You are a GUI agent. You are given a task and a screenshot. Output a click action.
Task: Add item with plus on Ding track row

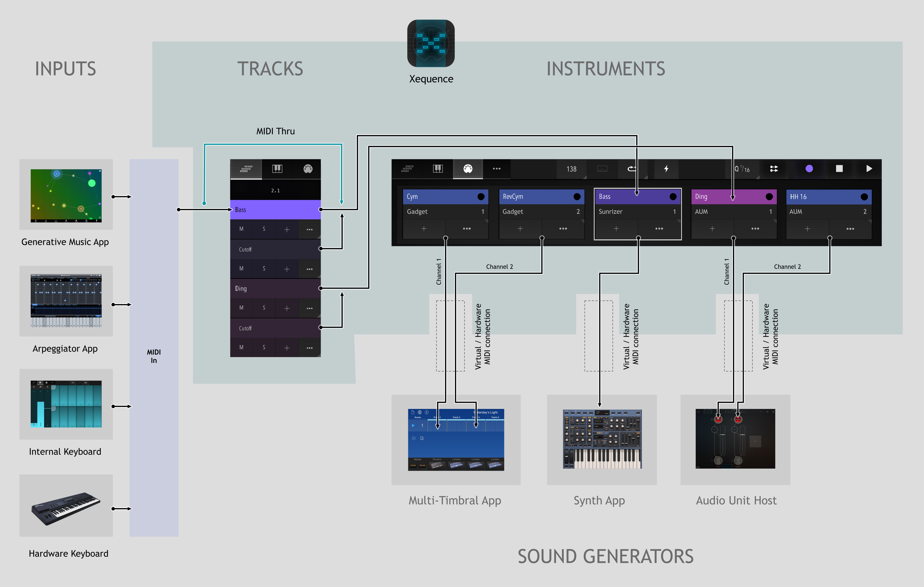tap(287, 308)
